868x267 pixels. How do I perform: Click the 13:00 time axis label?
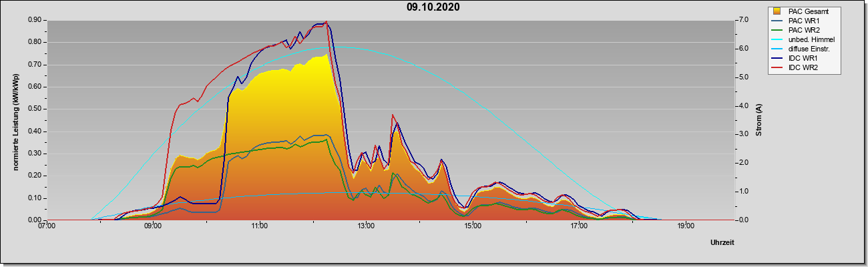pos(366,226)
